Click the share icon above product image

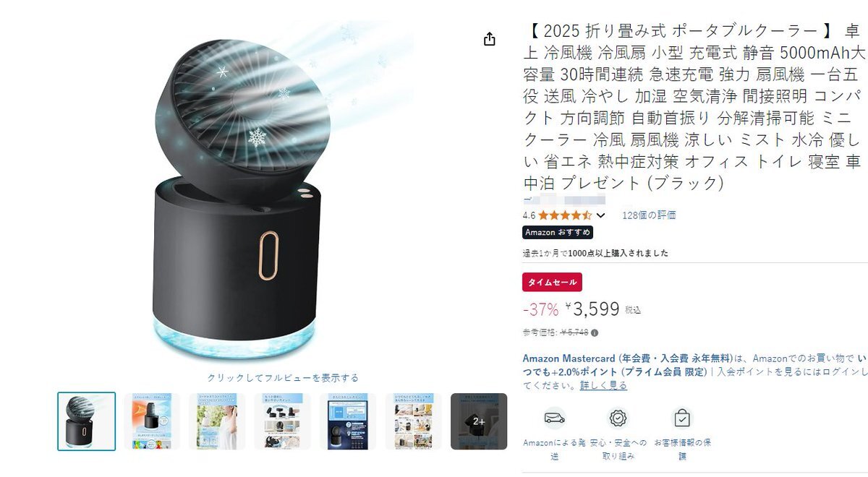tap(490, 39)
